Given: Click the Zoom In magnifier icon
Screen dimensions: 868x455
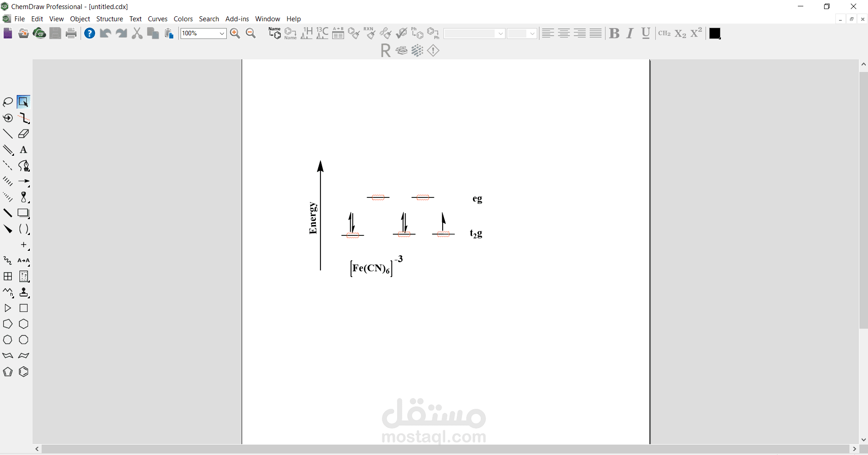Looking at the screenshot, I should coord(235,34).
